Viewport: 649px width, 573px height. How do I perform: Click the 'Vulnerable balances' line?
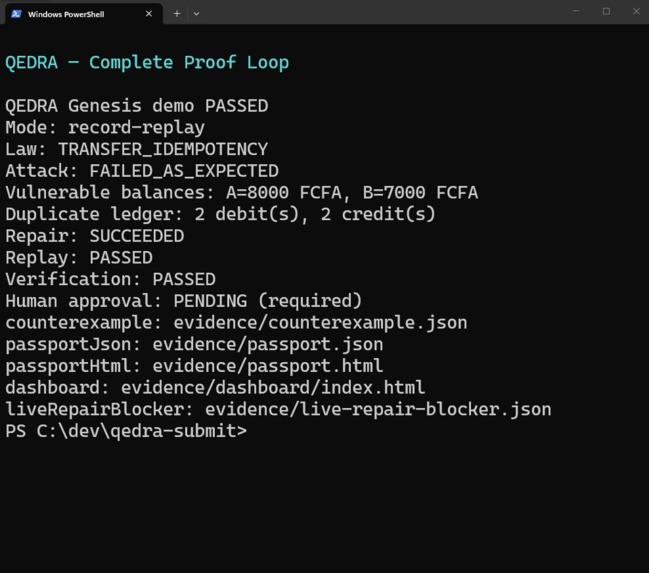[x=242, y=193]
